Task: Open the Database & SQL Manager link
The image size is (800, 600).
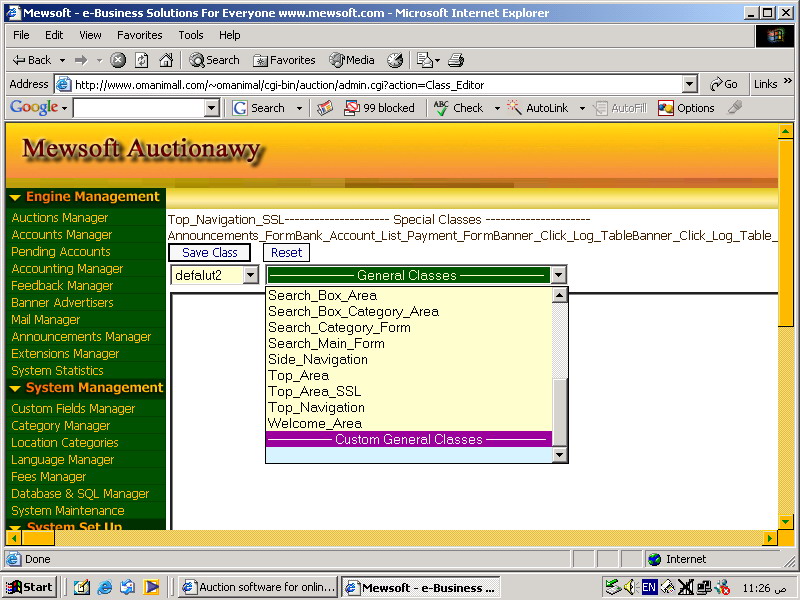Action: pos(80,494)
